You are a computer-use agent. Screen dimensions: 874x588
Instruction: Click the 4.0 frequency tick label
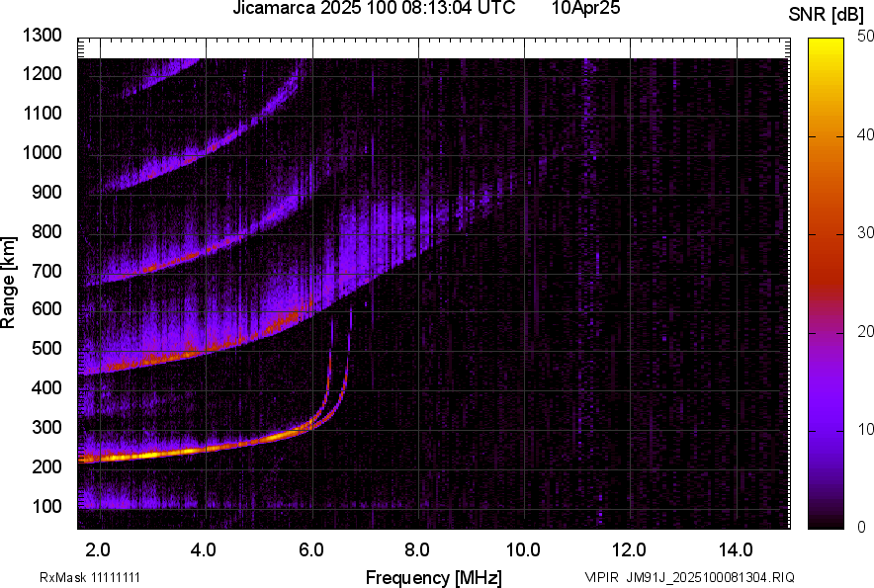tap(204, 550)
